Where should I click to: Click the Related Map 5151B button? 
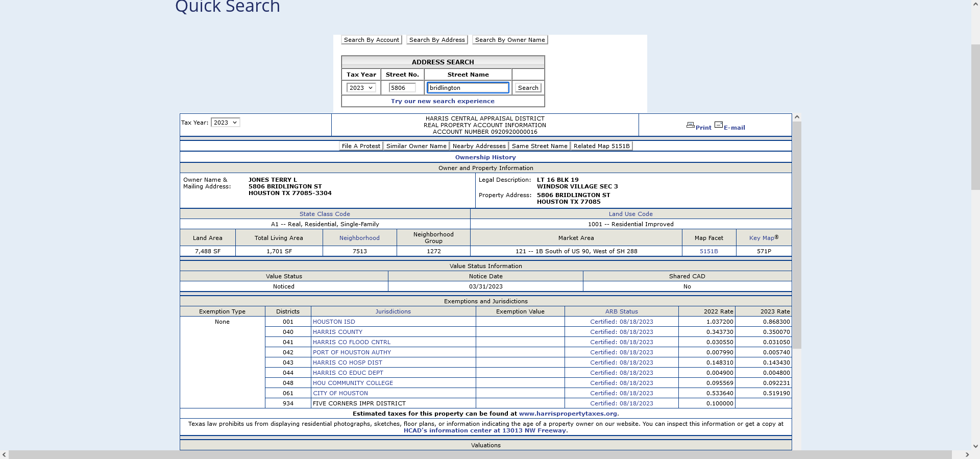tap(602, 146)
